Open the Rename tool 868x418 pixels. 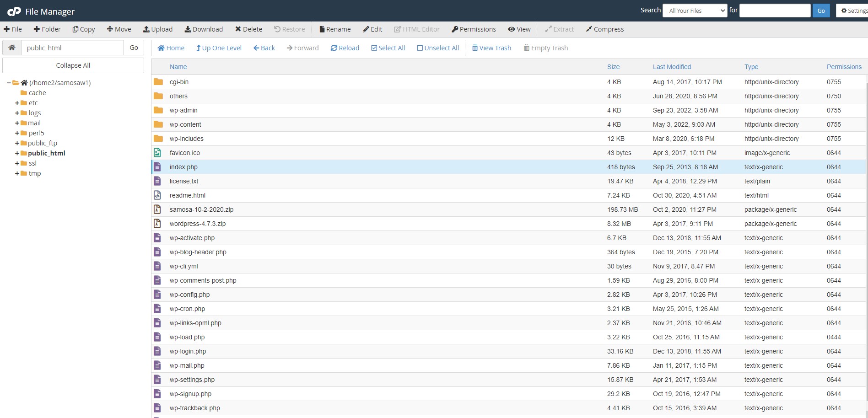point(334,29)
